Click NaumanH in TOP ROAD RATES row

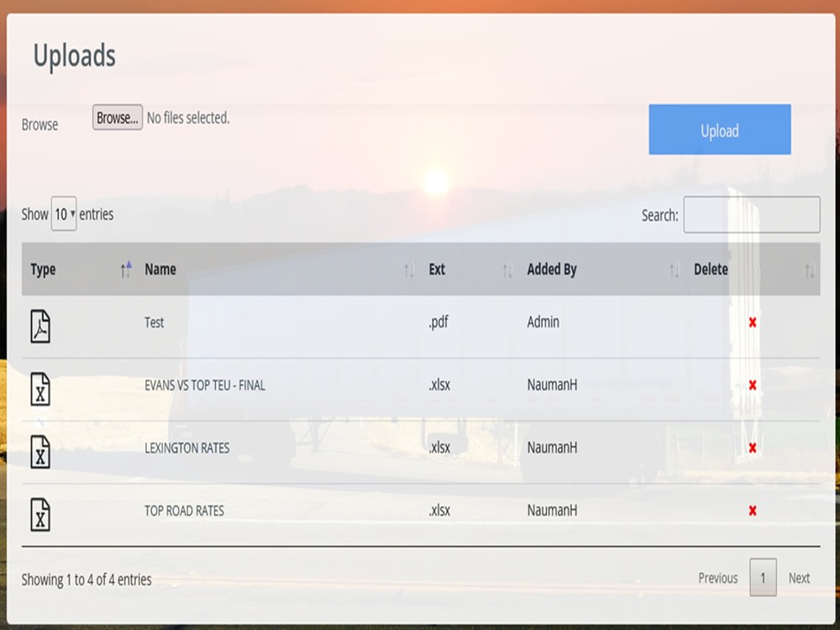coord(553,510)
